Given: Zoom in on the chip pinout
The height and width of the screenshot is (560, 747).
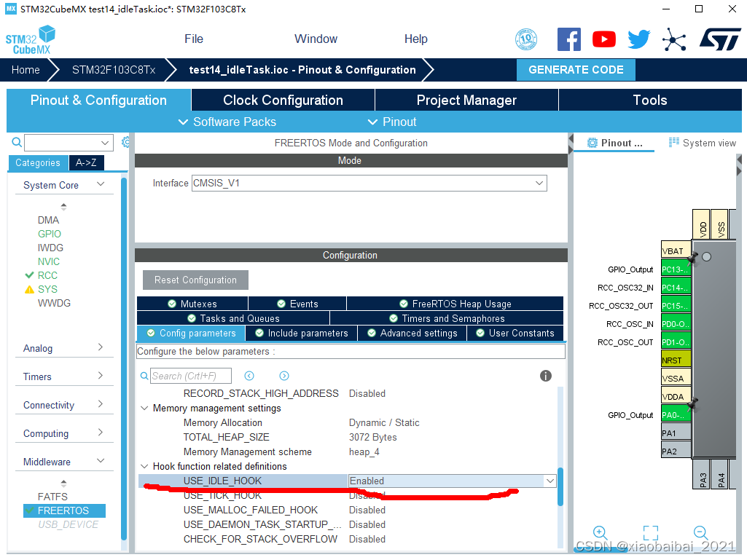Looking at the screenshot, I should click(x=601, y=532).
